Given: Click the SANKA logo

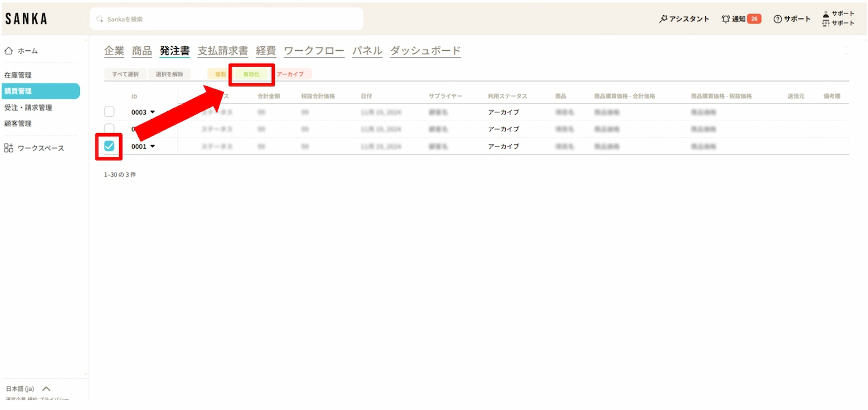Looking at the screenshot, I should (x=26, y=19).
